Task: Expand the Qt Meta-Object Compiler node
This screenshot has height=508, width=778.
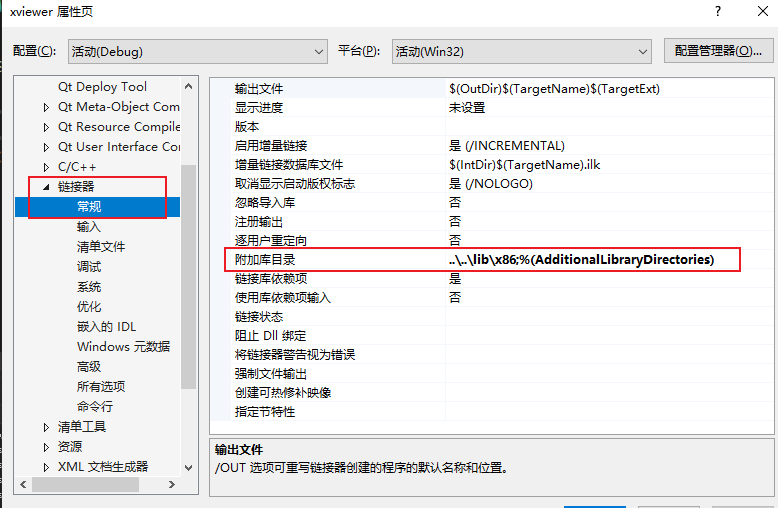Action: pos(46,107)
